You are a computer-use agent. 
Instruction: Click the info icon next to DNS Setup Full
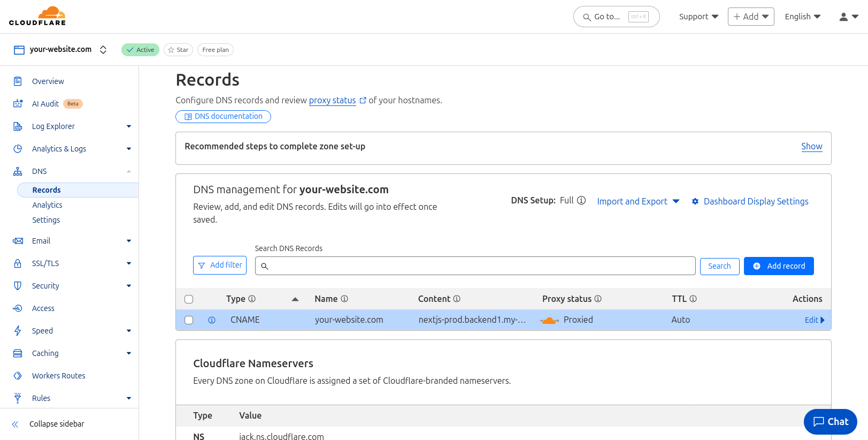(x=581, y=200)
